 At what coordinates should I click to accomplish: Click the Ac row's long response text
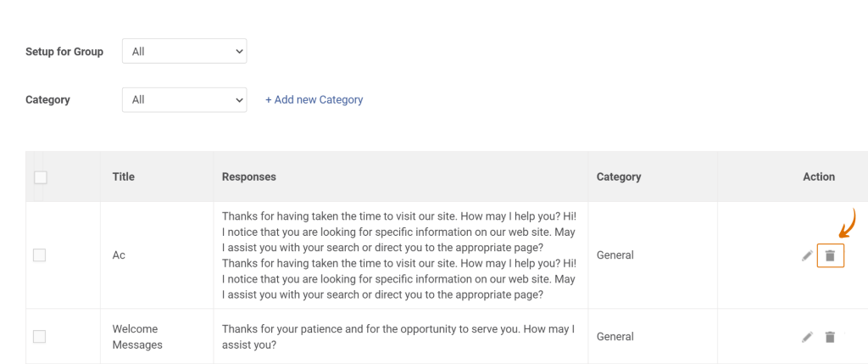tap(399, 255)
